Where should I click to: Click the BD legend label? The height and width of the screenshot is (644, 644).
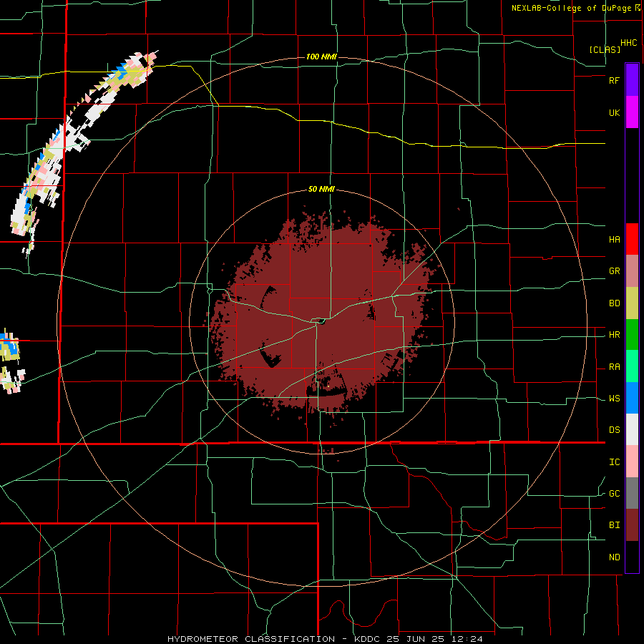614,303
